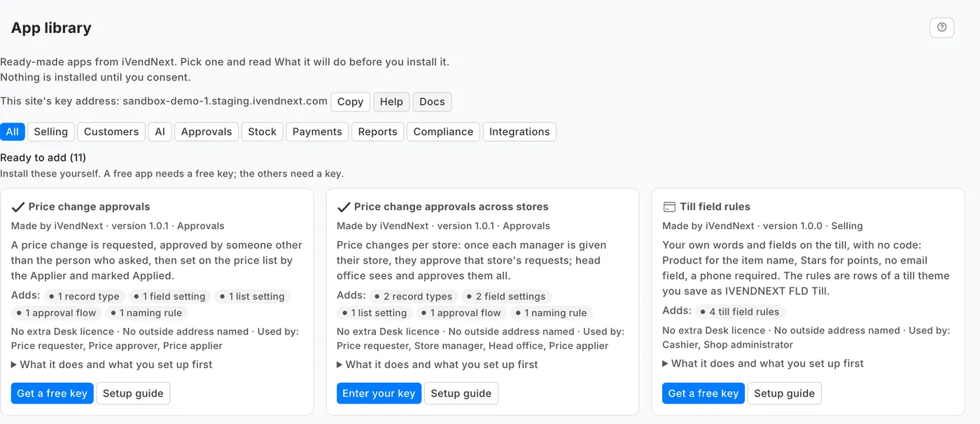Image resolution: width=980 pixels, height=424 pixels.
Task: Click the '2 record types' chip
Action: pyautogui.click(x=415, y=296)
